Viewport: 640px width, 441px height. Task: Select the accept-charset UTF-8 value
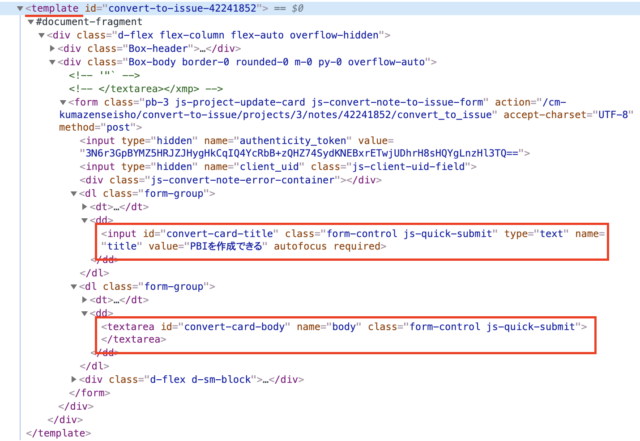[x=613, y=115]
